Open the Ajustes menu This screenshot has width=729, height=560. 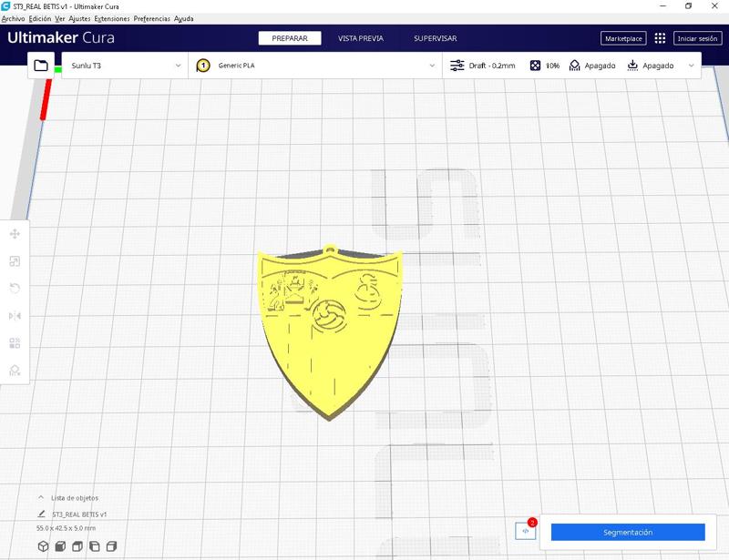tap(79, 18)
